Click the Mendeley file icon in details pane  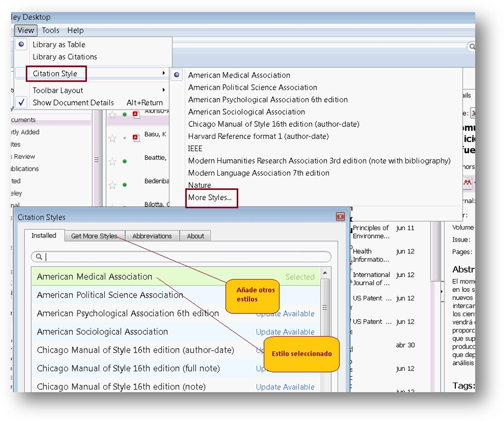(x=468, y=182)
